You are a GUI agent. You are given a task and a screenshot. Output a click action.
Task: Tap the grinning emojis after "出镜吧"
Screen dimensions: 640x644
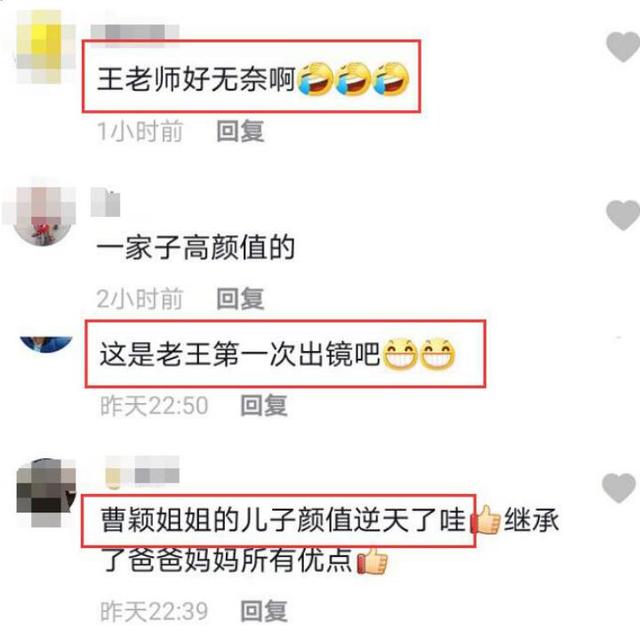[418, 354]
